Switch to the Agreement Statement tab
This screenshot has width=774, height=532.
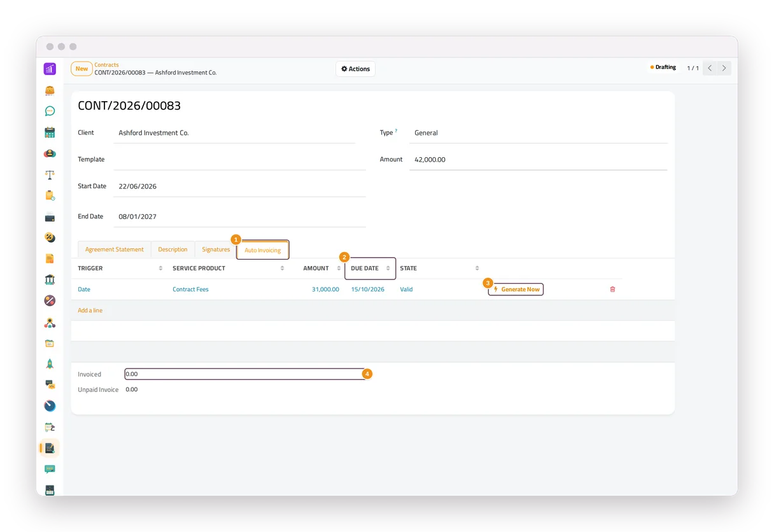point(115,249)
